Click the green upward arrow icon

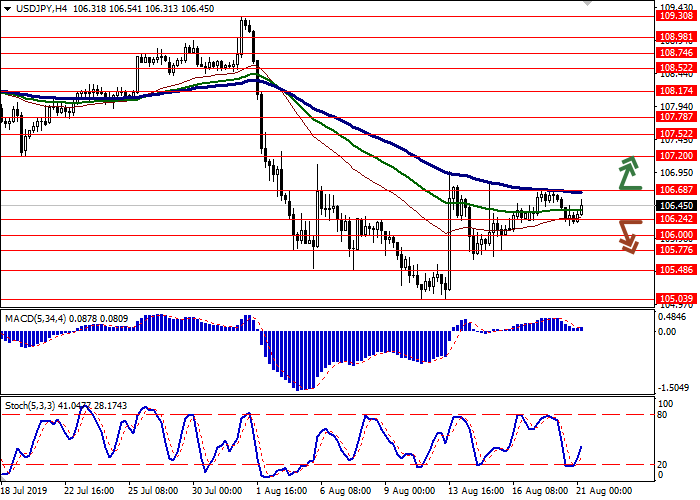click(x=627, y=172)
